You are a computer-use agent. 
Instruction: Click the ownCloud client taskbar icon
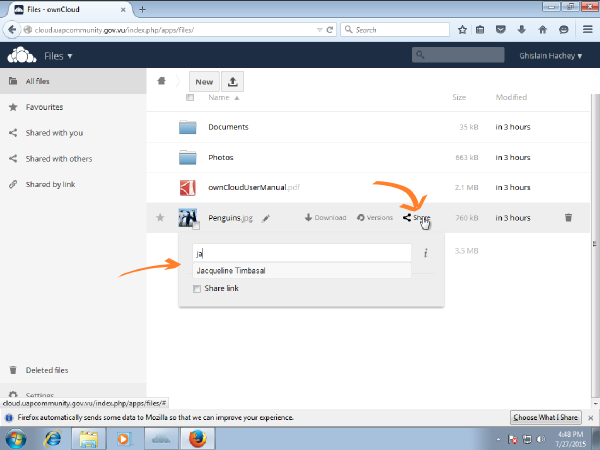(x=161, y=439)
